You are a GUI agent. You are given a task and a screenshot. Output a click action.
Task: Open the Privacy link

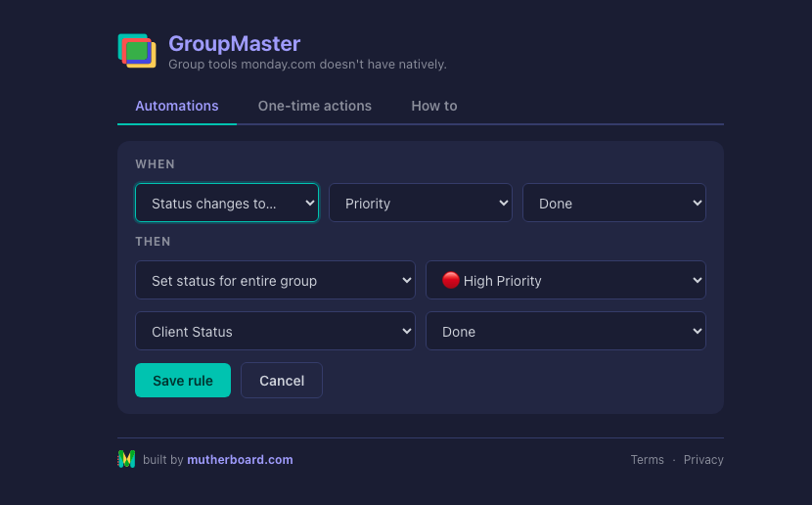703,460
